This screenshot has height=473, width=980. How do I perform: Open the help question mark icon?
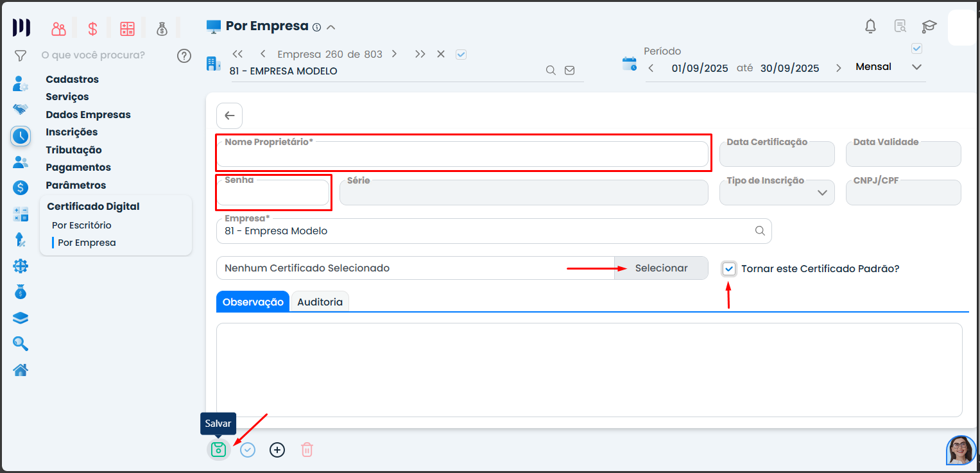point(184,56)
